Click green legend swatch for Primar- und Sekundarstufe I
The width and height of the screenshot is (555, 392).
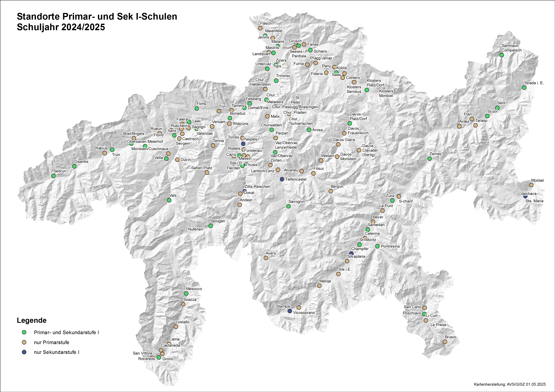[x=24, y=332]
